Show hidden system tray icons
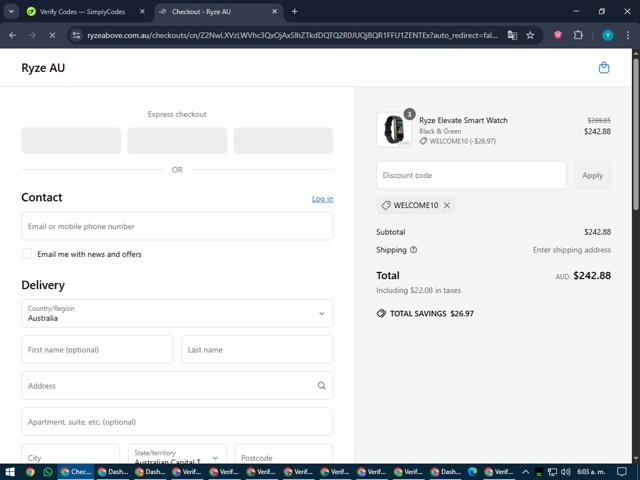The width and height of the screenshot is (640, 480). coord(525,472)
